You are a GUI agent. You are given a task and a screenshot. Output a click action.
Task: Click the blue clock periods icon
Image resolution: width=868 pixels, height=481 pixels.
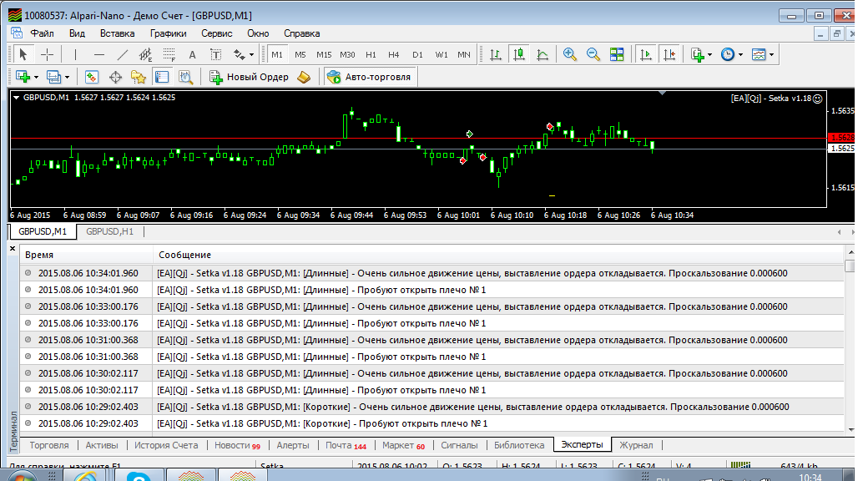pos(728,54)
